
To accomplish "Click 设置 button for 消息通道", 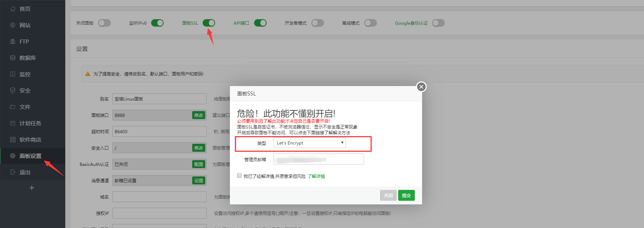I will click(x=199, y=180).
